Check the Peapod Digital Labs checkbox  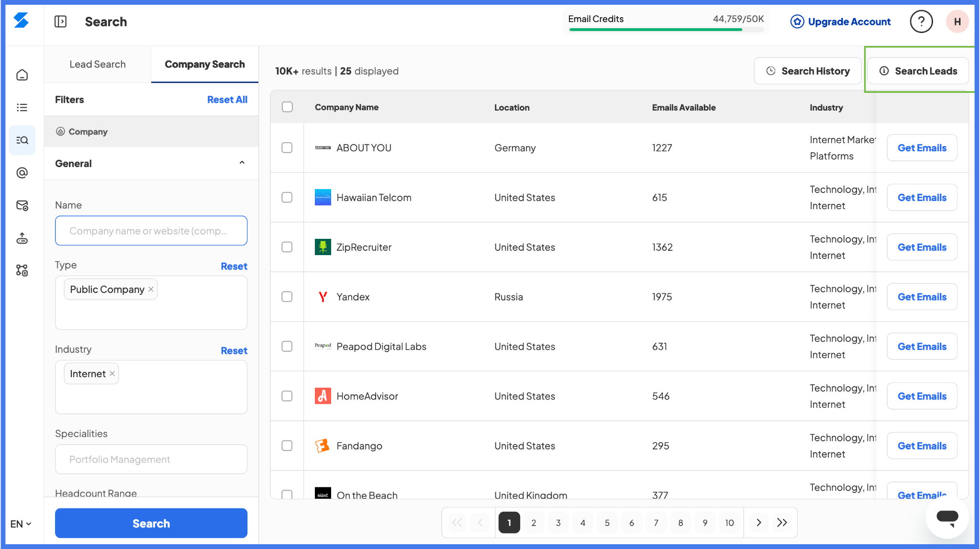pyautogui.click(x=287, y=346)
